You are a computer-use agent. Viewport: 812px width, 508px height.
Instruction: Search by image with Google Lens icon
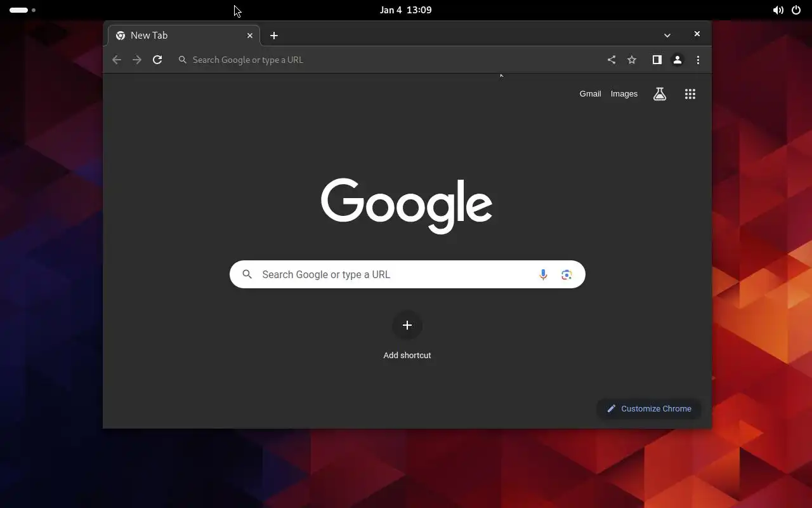coord(566,274)
